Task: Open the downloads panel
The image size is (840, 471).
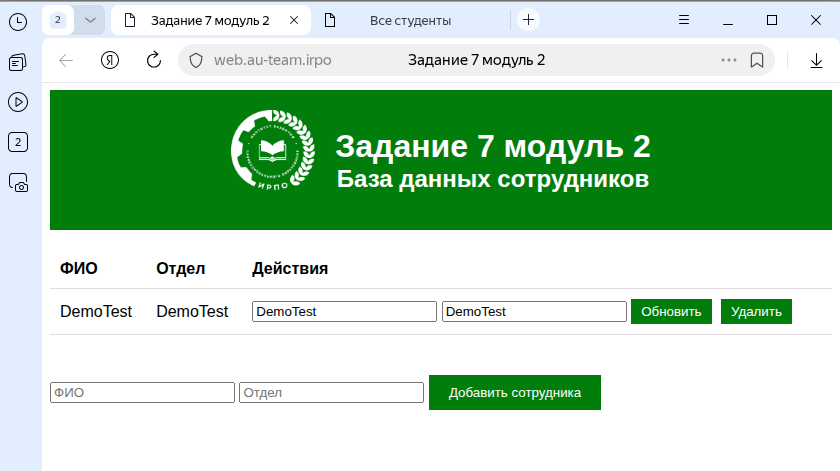Action: coord(816,61)
